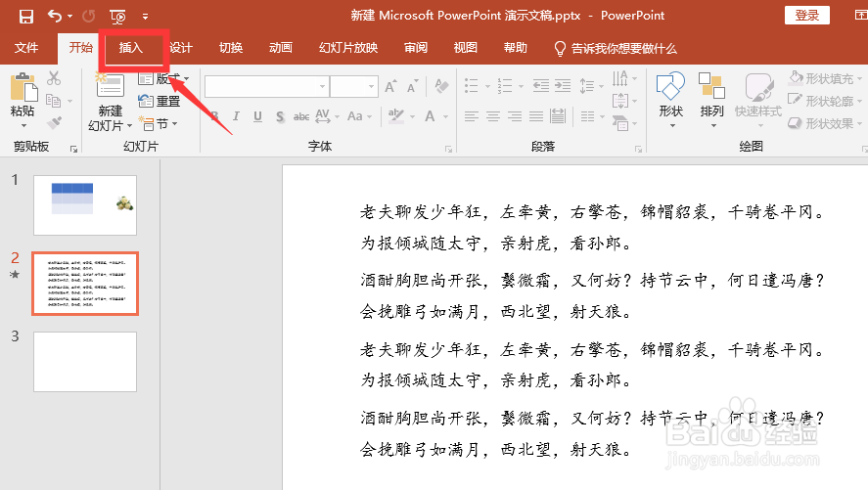The height and width of the screenshot is (490, 868).
Task: Click center text alignment icon
Action: pos(493,116)
